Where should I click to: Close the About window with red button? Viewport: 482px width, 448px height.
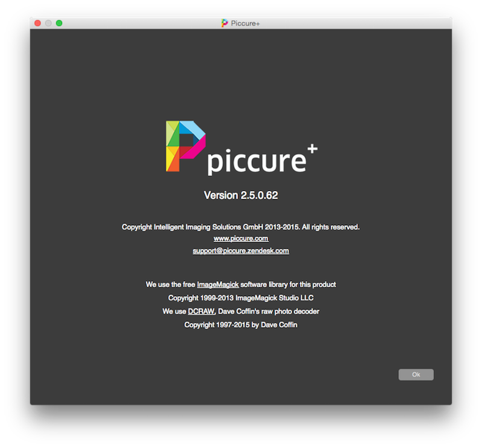pyautogui.click(x=38, y=23)
